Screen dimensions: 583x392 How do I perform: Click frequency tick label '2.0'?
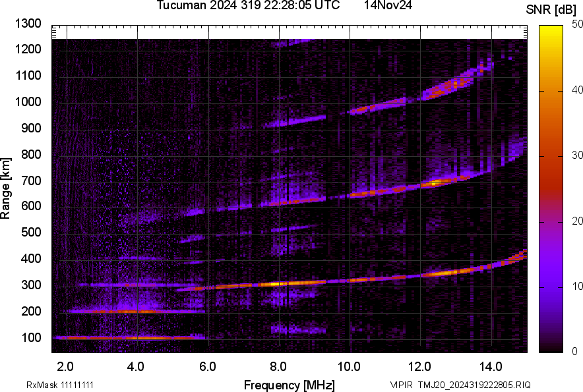pyautogui.click(x=65, y=367)
